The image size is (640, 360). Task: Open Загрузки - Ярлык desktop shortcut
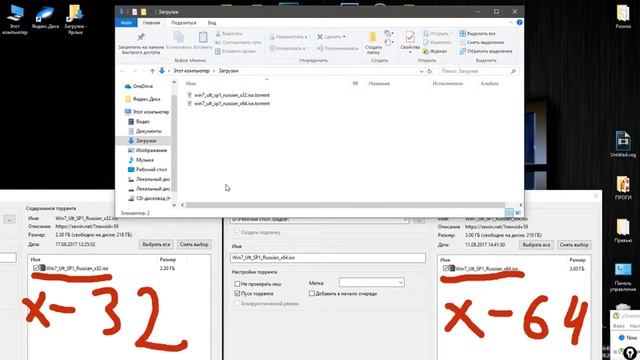tap(76, 19)
